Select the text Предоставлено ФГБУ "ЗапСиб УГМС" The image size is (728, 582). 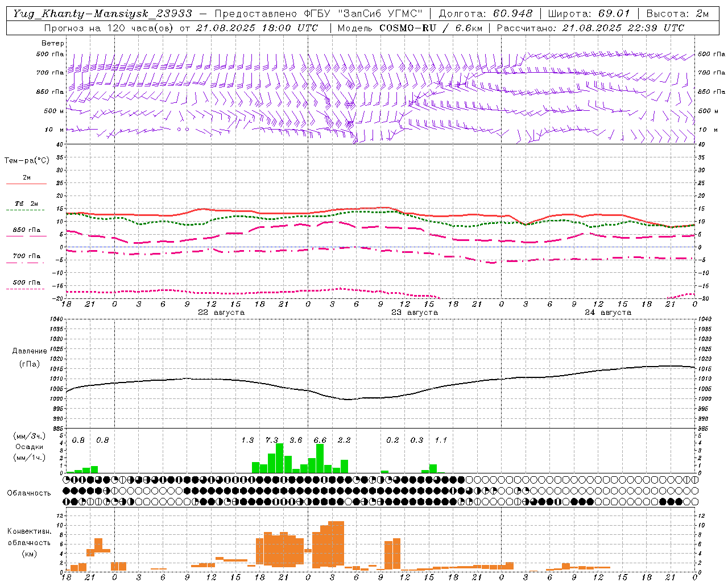pyautogui.click(x=318, y=14)
